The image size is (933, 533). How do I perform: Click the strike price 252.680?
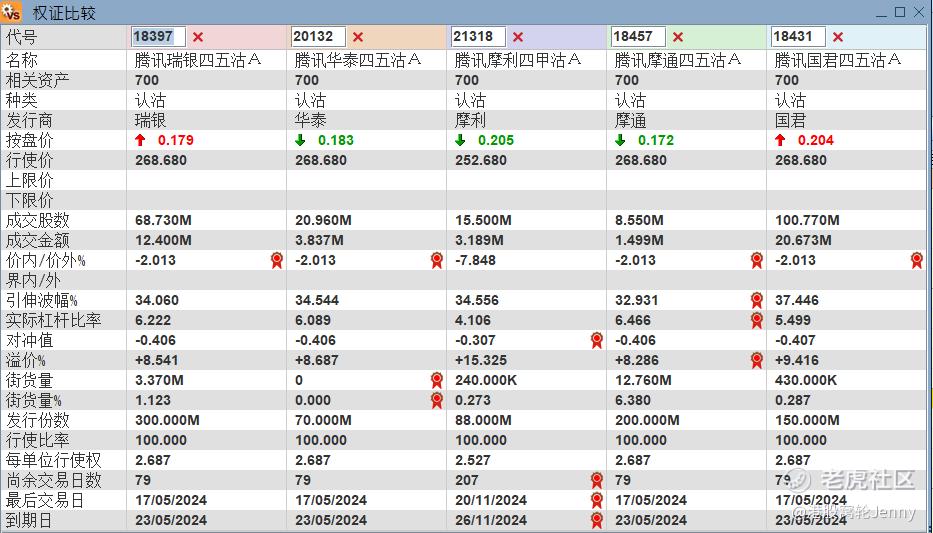(x=481, y=161)
